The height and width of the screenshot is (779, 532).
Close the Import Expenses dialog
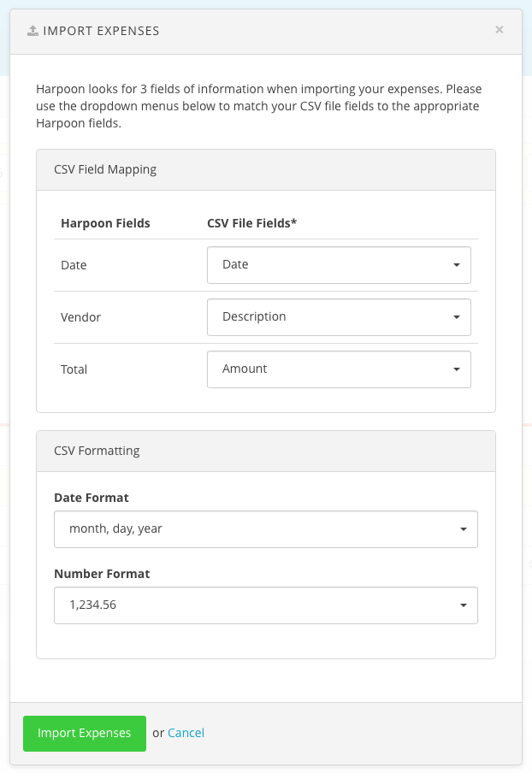499,30
